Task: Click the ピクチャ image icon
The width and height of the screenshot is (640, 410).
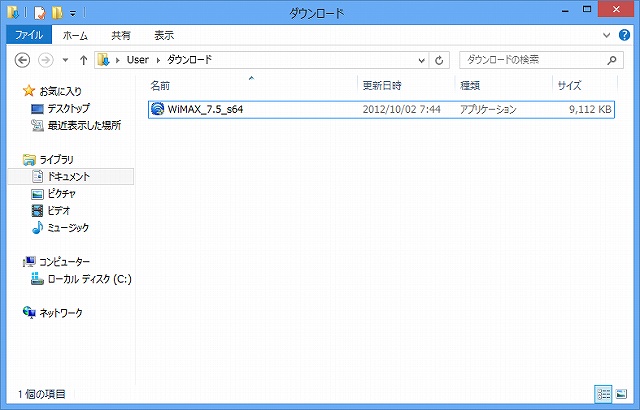Action: pyautogui.click(x=37, y=194)
